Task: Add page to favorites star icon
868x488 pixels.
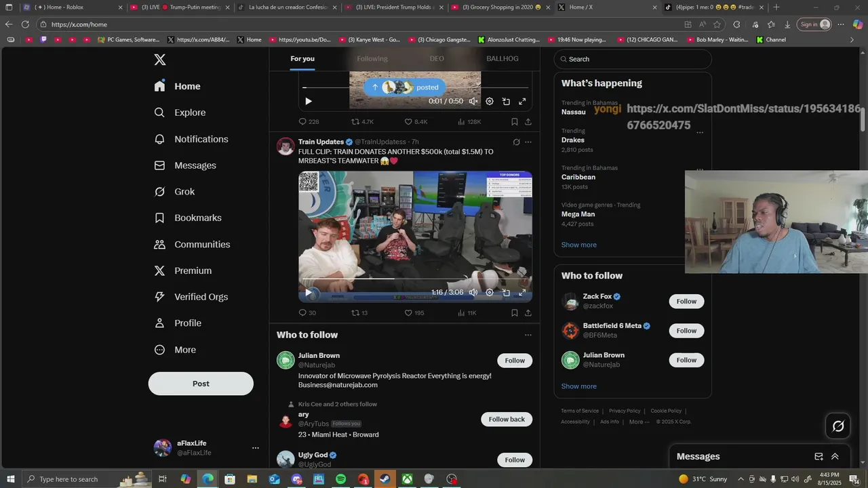Action: pos(717,24)
